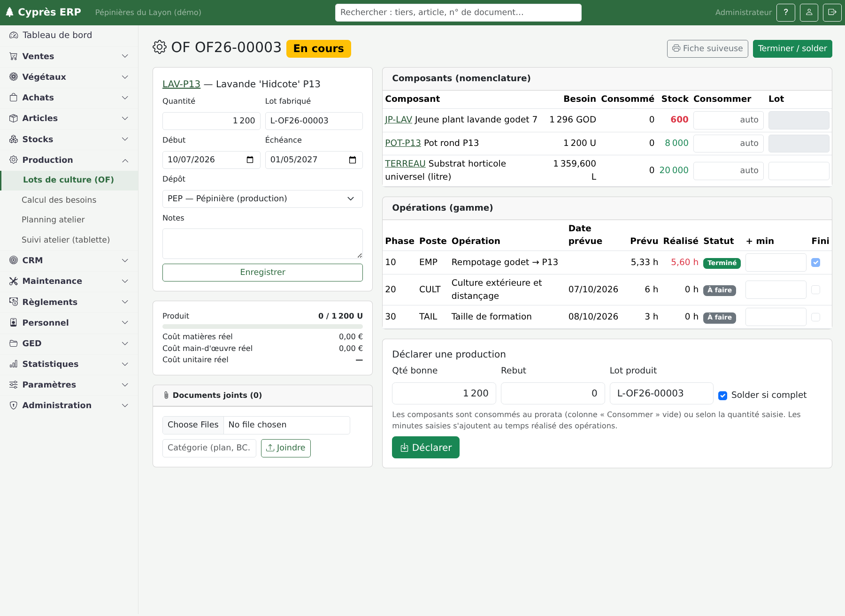The width and height of the screenshot is (845, 616).
Task: Click the Végétaux flower icon
Action: [x=14, y=77]
